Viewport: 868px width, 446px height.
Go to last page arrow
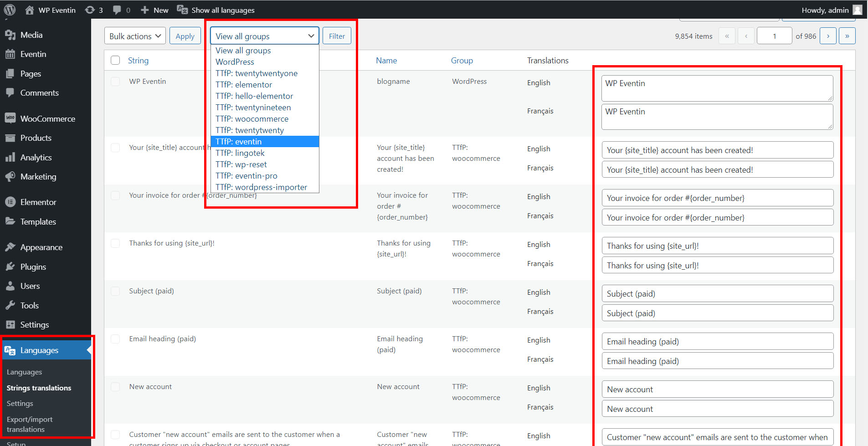[847, 36]
